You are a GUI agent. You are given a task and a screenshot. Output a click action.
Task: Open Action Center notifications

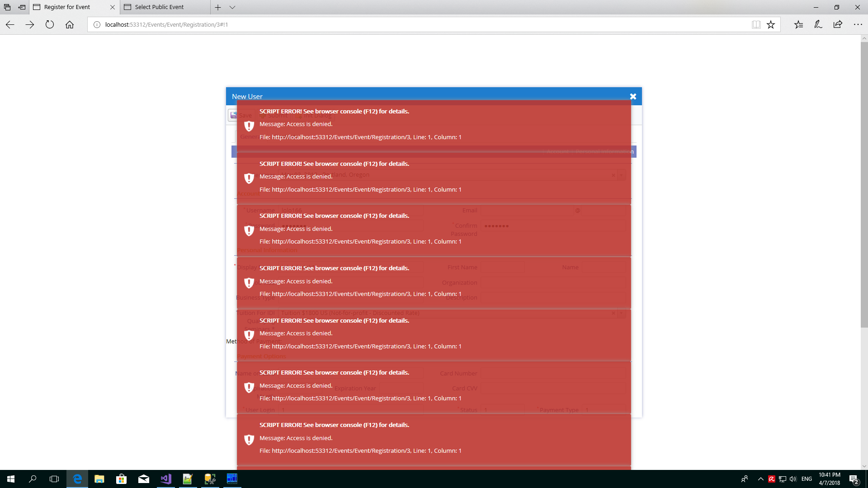(854, 479)
